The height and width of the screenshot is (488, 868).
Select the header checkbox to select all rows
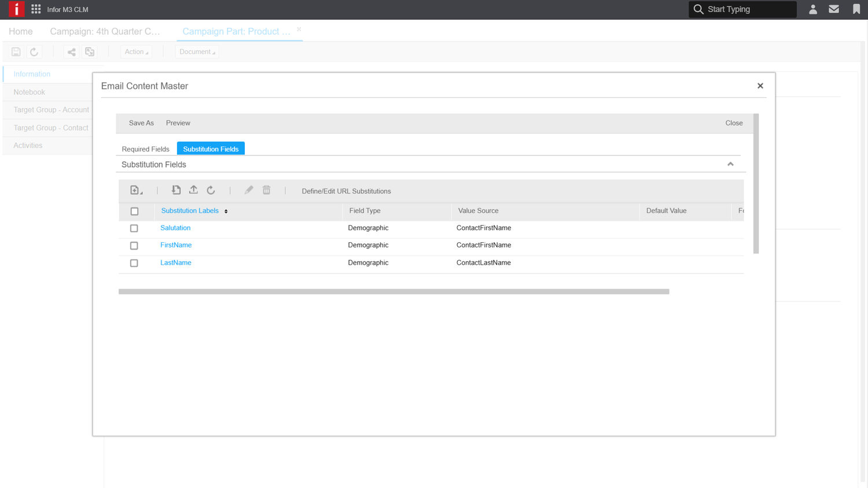(134, 211)
